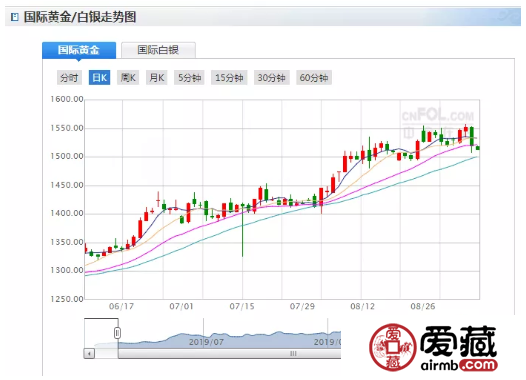The image size is (526, 380).
Task: Choose the 15分钟 interval
Action: point(229,78)
